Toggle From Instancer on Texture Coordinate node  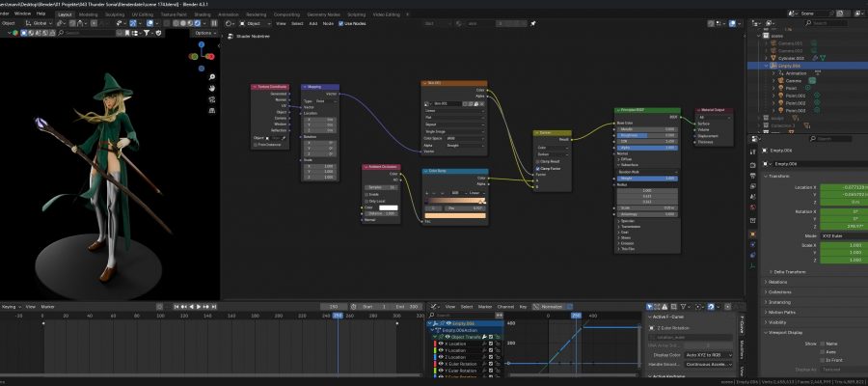pos(256,145)
